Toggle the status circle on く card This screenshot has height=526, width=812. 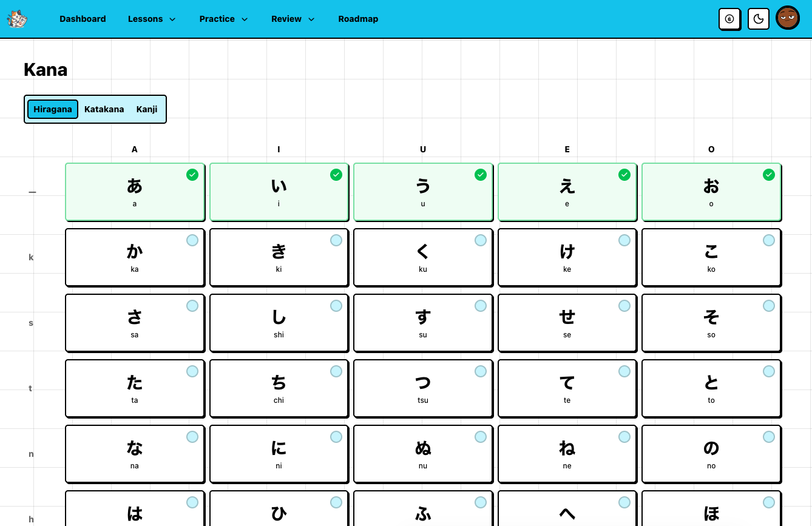481,240
